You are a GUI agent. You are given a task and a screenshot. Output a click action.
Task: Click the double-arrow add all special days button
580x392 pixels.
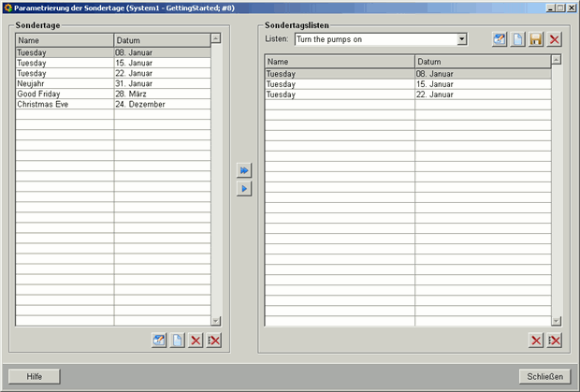pyautogui.click(x=243, y=170)
